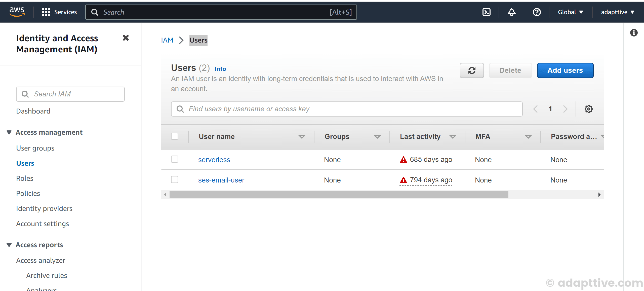The height and width of the screenshot is (291, 644).
Task: Toggle the select-all users checkbox
Action: pyautogui.click(x=175, y=136)
